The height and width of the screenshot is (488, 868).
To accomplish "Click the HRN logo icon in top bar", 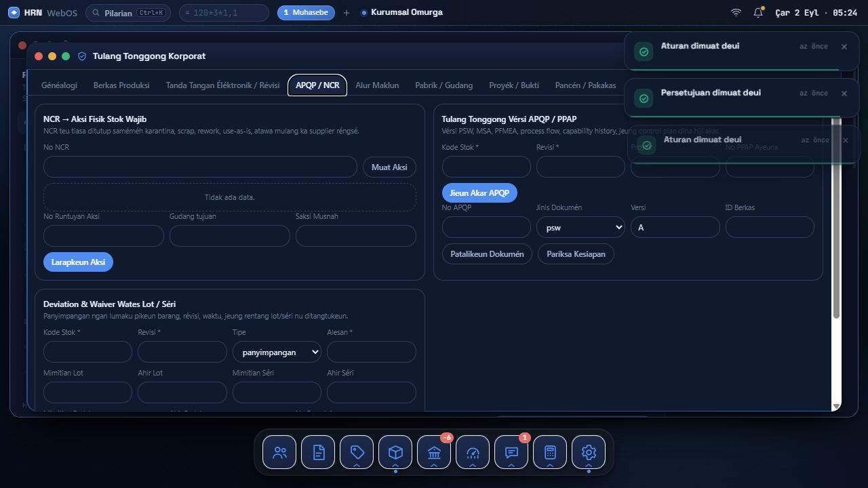I will point(14,13).
